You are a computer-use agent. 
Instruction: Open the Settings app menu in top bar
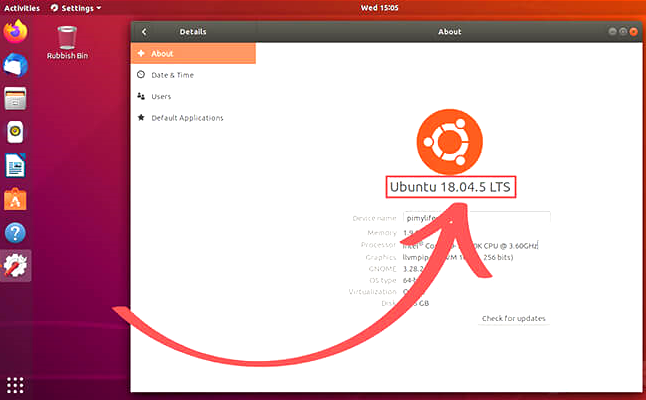point(76,8)
